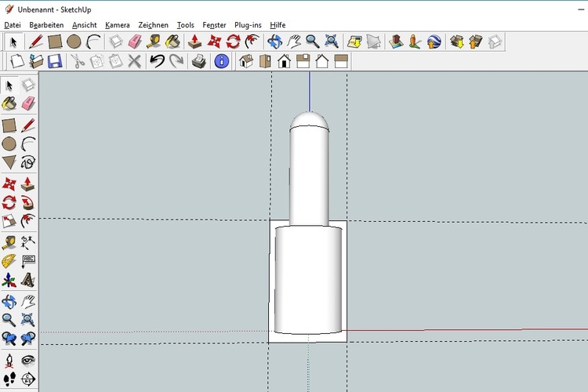Choose the Move tool in top toolbar
Viewport: 588px width, 392px height.
(214, 42)
